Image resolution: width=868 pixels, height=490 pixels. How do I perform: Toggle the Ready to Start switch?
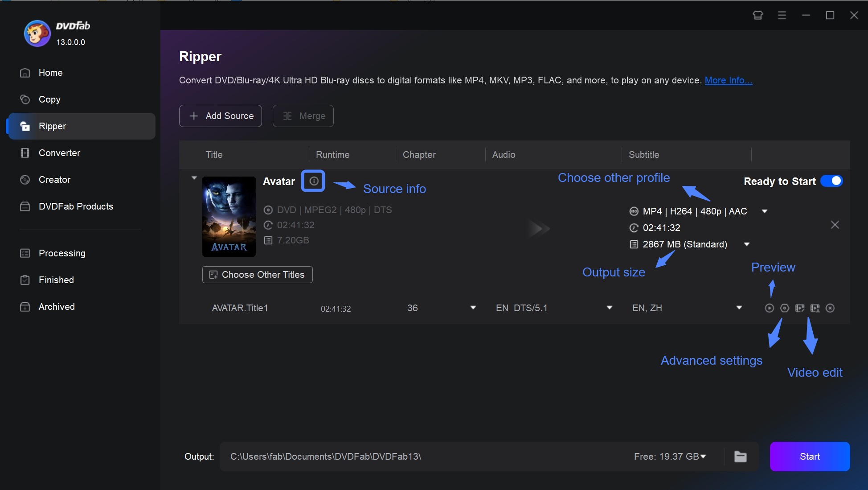click(833, 181)
